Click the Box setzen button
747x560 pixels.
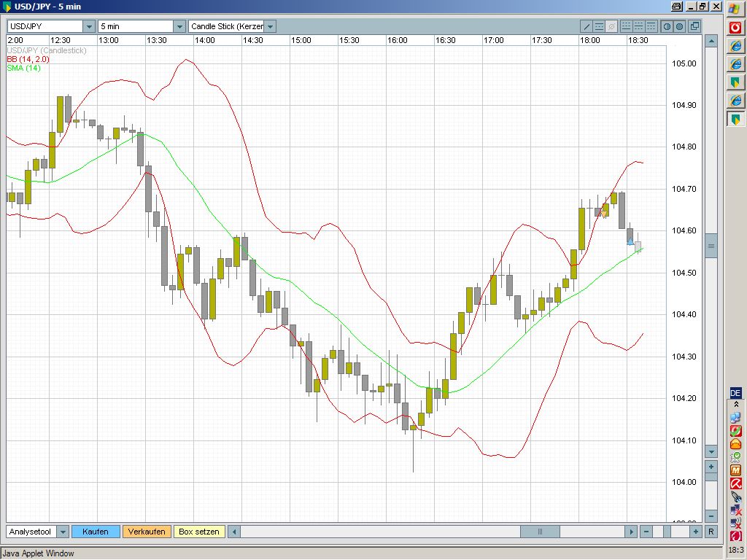click(x=199, y=532)
